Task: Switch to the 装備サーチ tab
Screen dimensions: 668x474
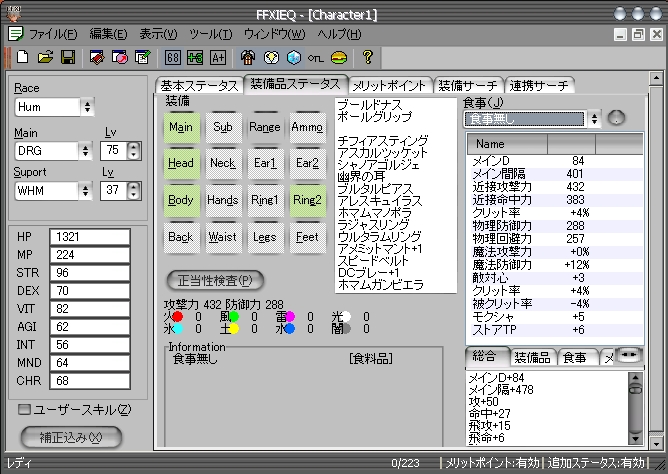Action: tap(468, 86)
